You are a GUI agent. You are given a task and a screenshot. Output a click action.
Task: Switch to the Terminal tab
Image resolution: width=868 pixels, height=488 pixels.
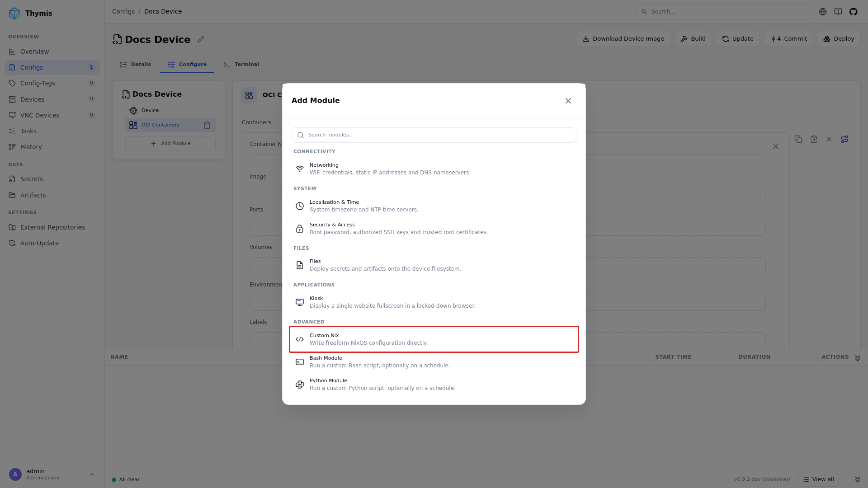(241, 65)
